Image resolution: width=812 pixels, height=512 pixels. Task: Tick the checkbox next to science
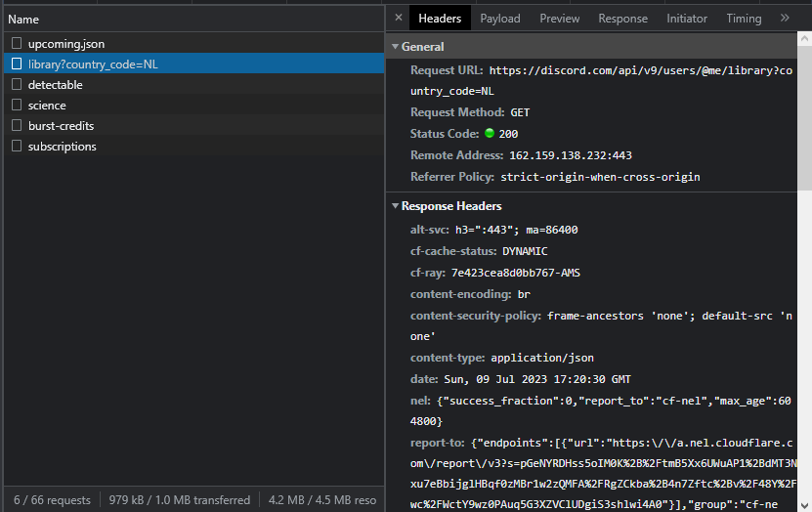click(x=17, y=106)
